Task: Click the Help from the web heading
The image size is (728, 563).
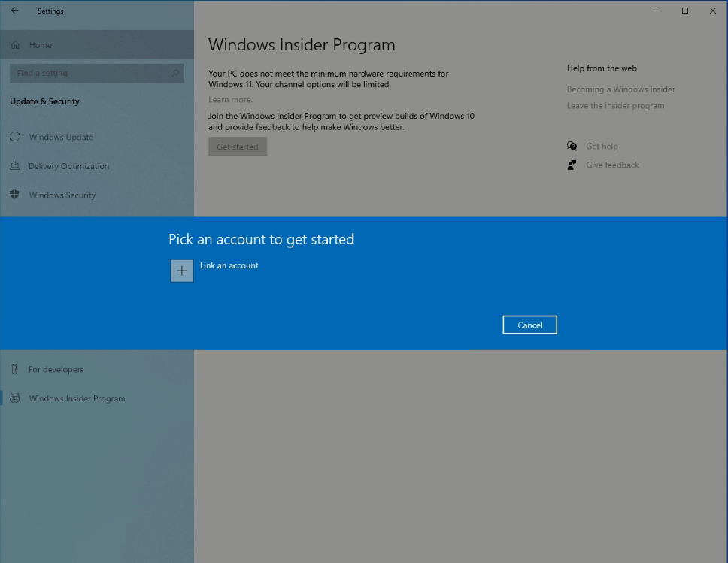Action: click(x=602, y=68)
